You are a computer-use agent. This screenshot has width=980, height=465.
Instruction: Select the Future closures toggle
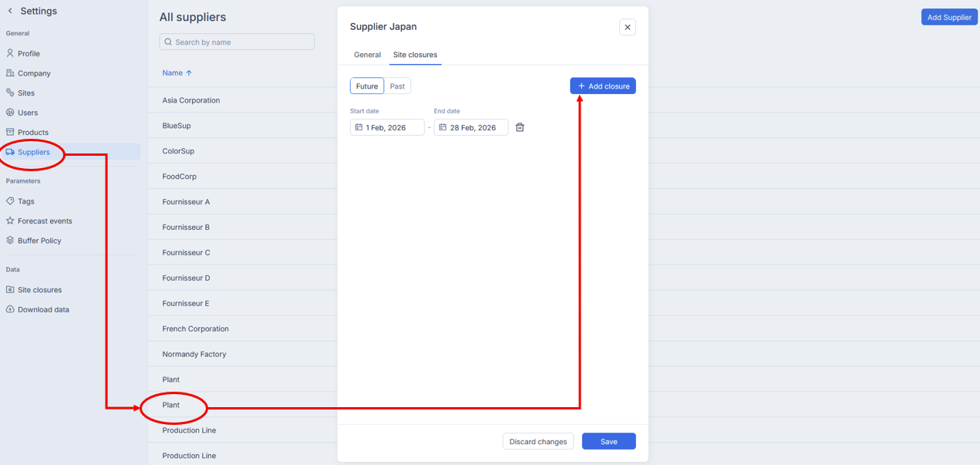(367, 86)
